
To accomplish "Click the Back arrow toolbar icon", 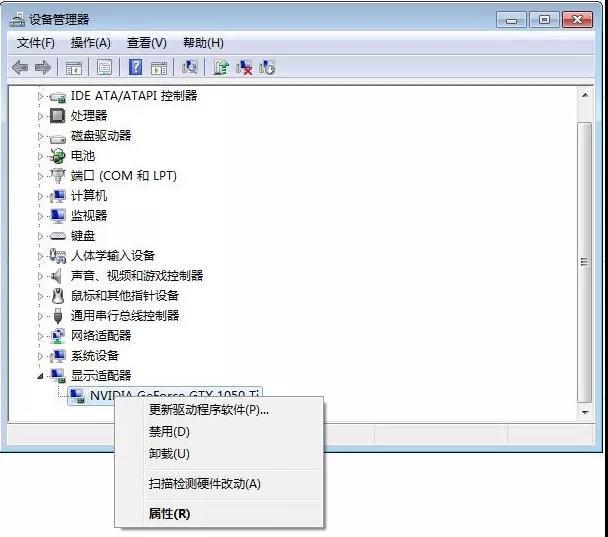I will [20, 67].
